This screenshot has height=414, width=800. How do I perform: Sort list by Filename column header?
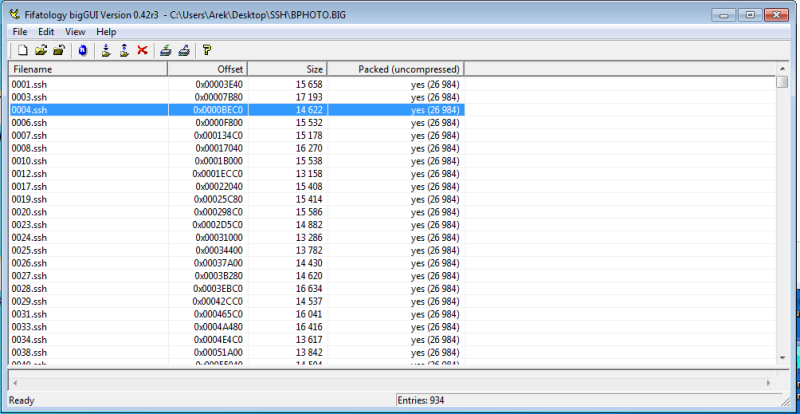[87, 69]
